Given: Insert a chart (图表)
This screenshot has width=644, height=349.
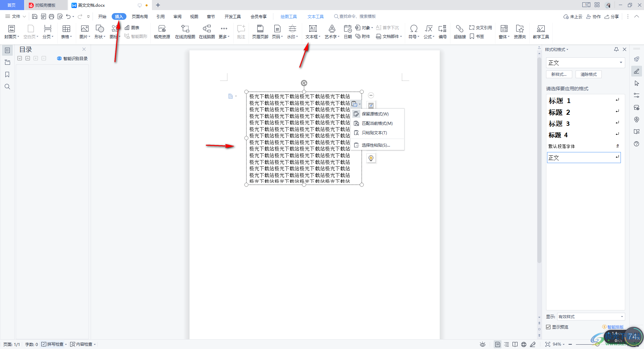Looking at the screenshot, I should 132,28.
